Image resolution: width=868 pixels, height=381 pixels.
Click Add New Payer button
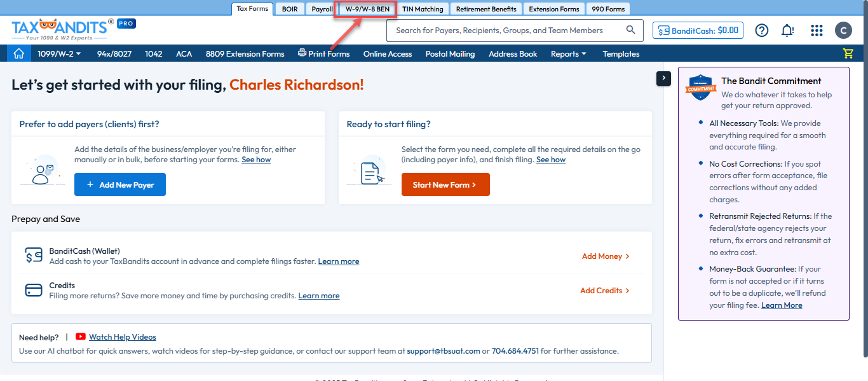[120, 184]
